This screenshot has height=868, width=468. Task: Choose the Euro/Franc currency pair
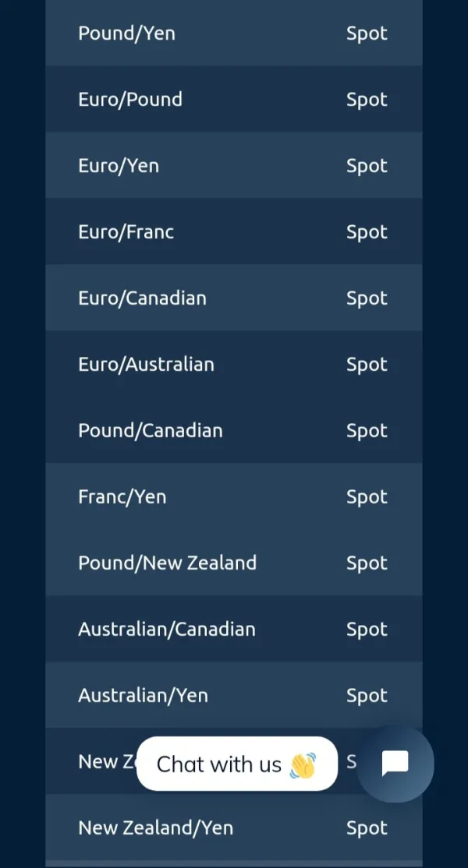click(x=126, y=232)
